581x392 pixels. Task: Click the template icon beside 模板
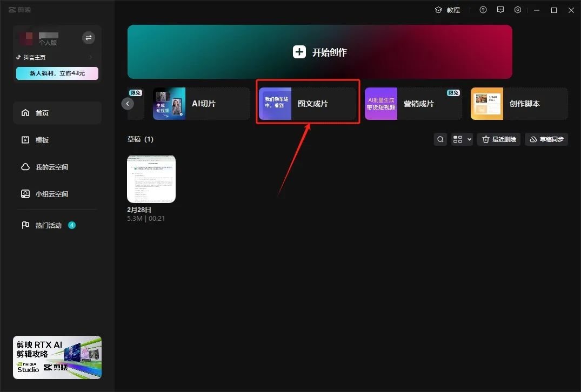[25, 139]
